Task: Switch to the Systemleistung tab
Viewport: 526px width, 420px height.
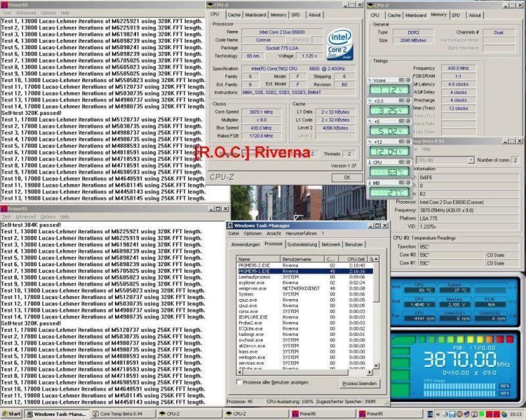Action: pos(302,245)
